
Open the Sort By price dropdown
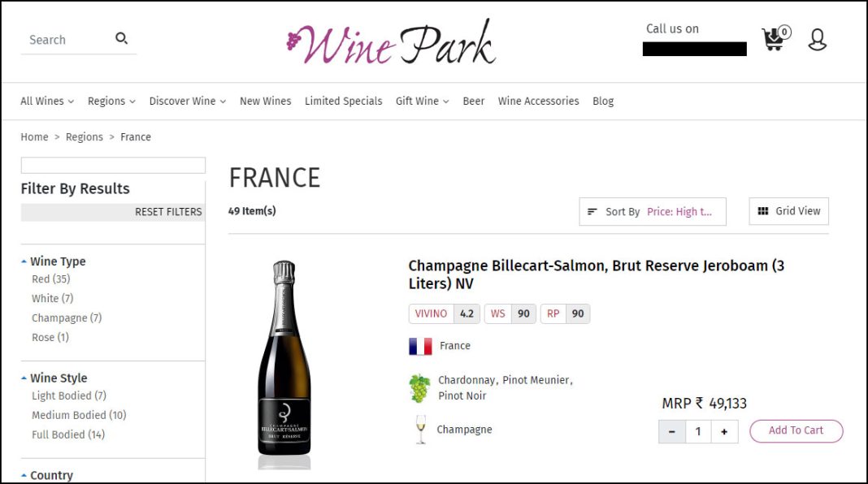[652, 212]
